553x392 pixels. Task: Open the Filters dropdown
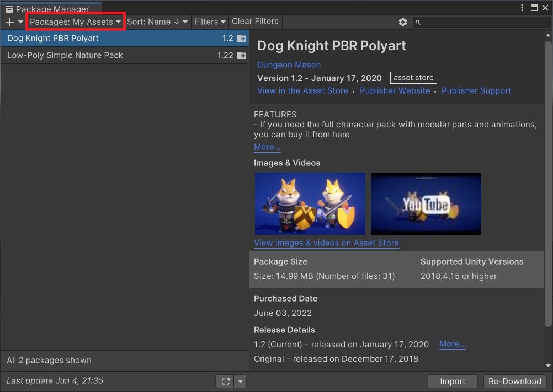pos(210,22)
